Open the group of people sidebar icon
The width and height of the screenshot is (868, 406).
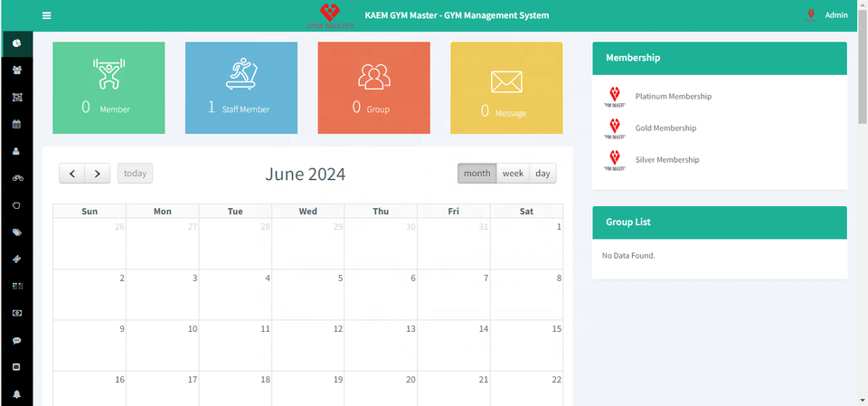tap(16, 71)
